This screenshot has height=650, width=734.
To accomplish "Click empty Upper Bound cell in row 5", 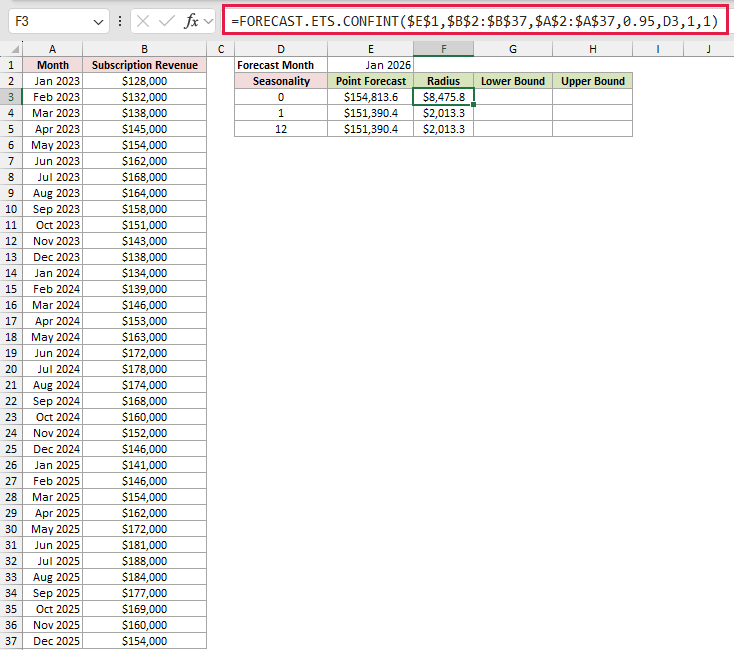I will pos(593,129).
